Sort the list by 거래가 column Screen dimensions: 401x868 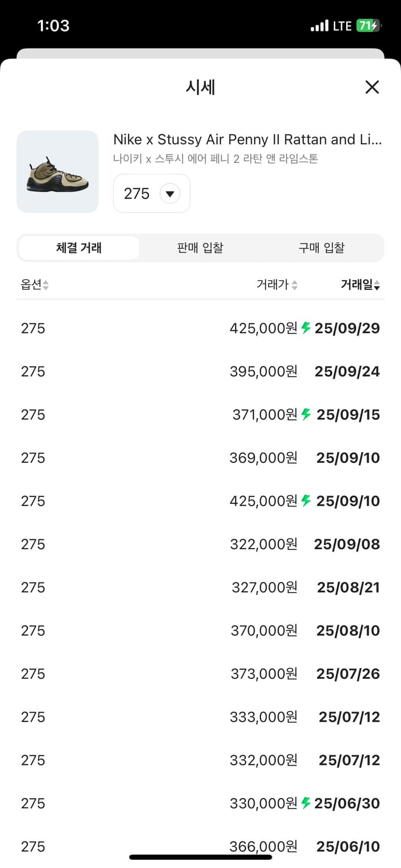277,285
